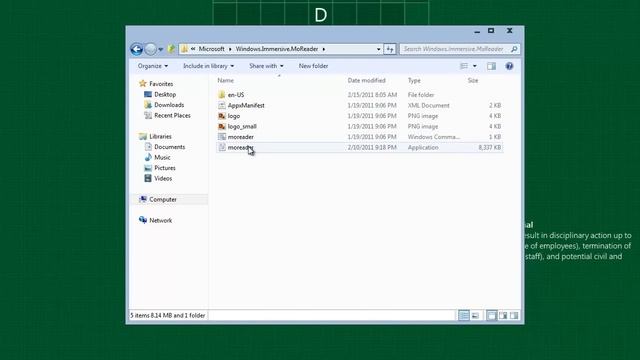The height and width of the screenshot is (360, 640).
Task: Click the Videos filmstrip icon
Action: [x=148, y=178]
